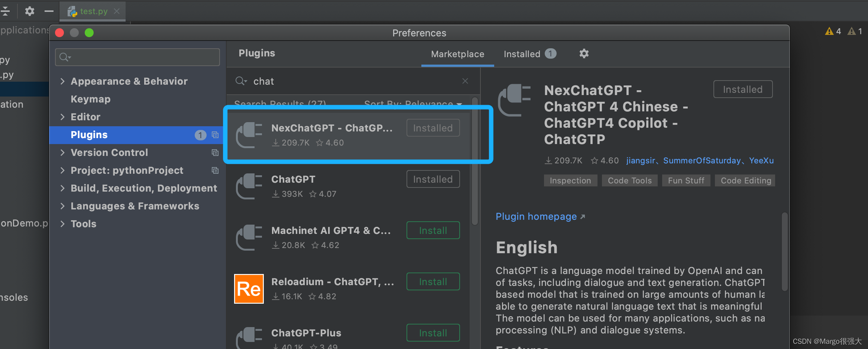Expand Build, Execution, Deployment section
The height and width of the screenshot is (349, 868).
coord(62,188)
